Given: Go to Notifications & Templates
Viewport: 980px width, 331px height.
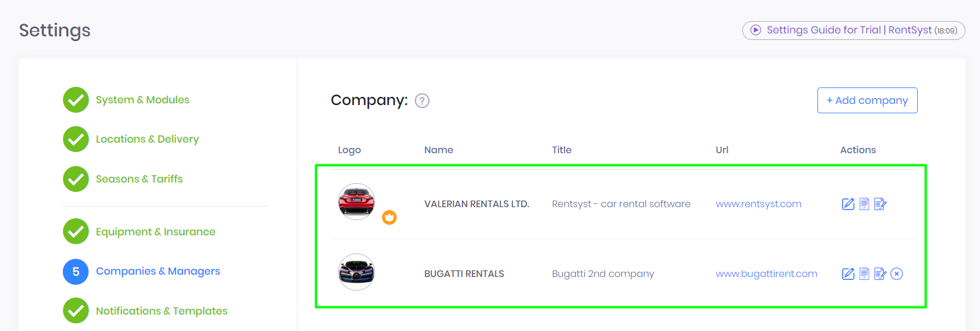Looking at the screenshot, I should tap(161, 311).
